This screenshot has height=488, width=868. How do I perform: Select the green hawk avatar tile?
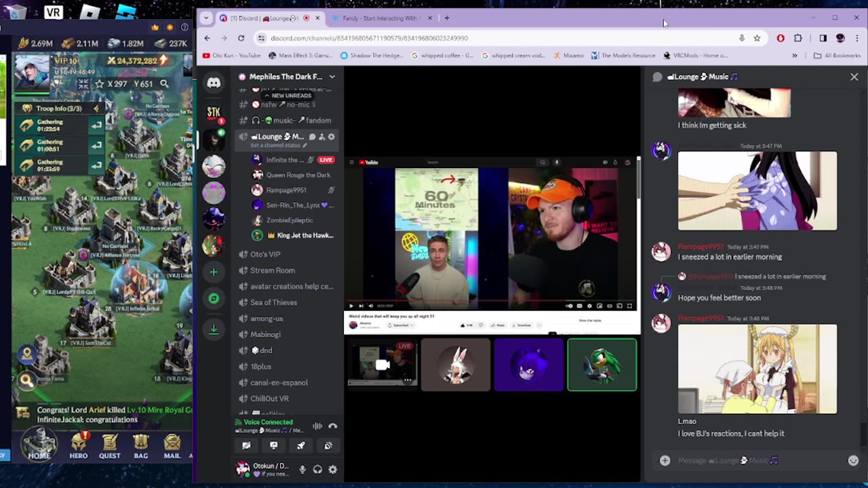click(602, 365)
